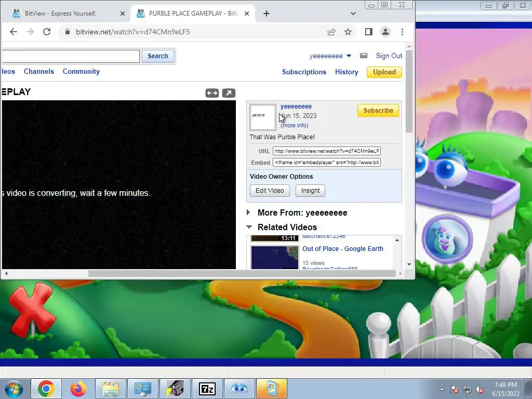Click Out of Place video thumbnail
This screenshot has width=532, height=399.
coord(275,258)
